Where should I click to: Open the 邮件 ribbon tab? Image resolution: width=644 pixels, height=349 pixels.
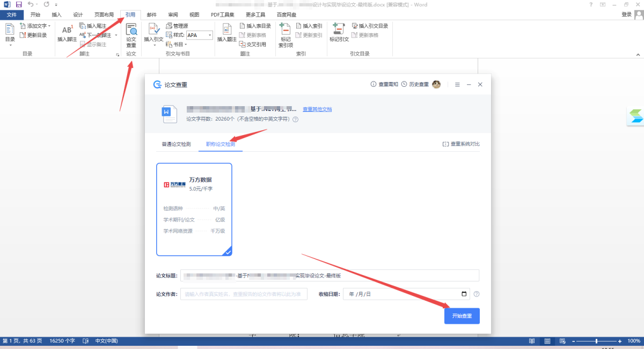pyautogui.click(x=151, y=14)
